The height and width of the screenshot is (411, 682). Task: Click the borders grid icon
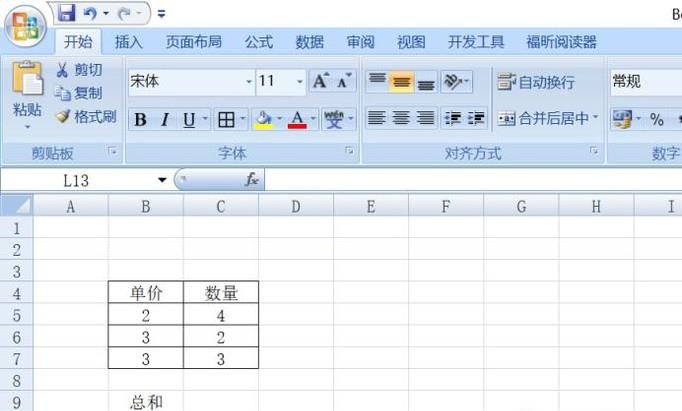point(225,120)
